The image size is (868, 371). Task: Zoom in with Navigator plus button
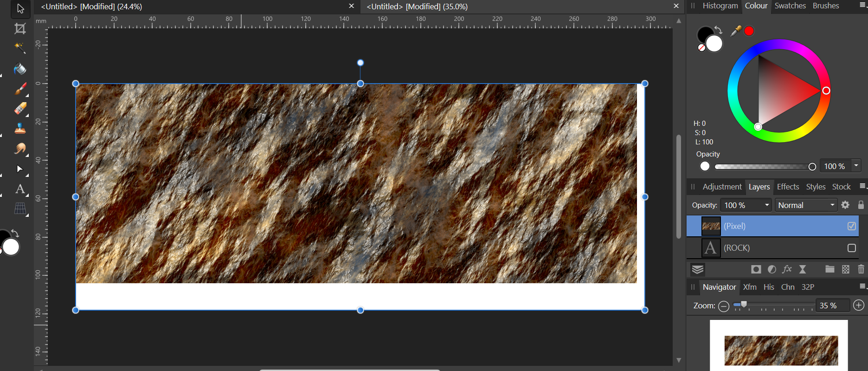(x=859, y=306)
